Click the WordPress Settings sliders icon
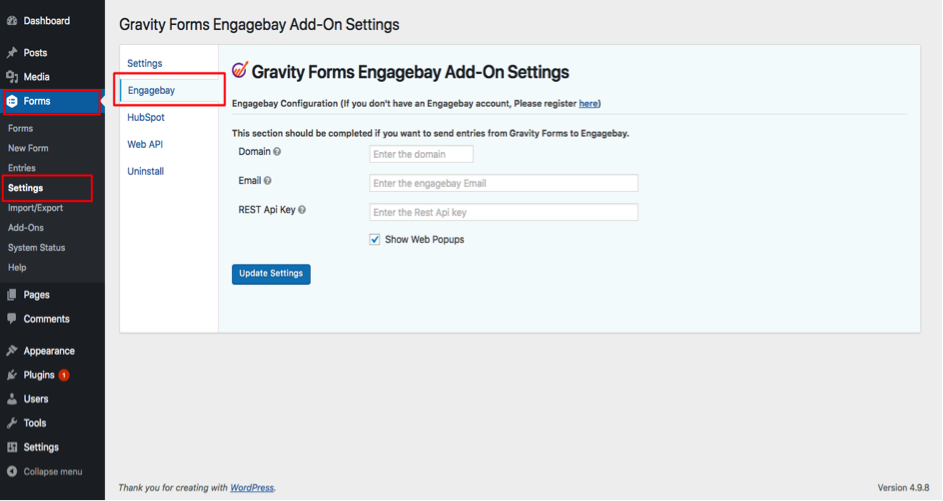 tap(12, 447)
